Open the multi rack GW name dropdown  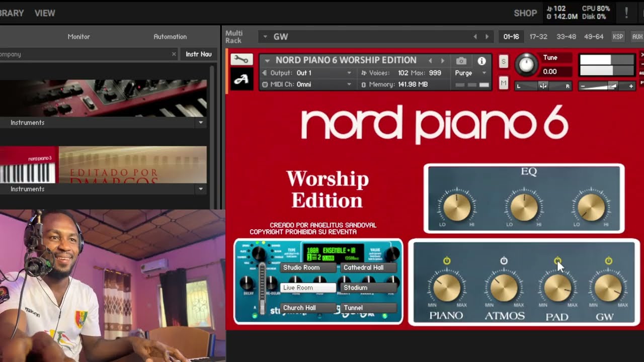pos(265,37)
